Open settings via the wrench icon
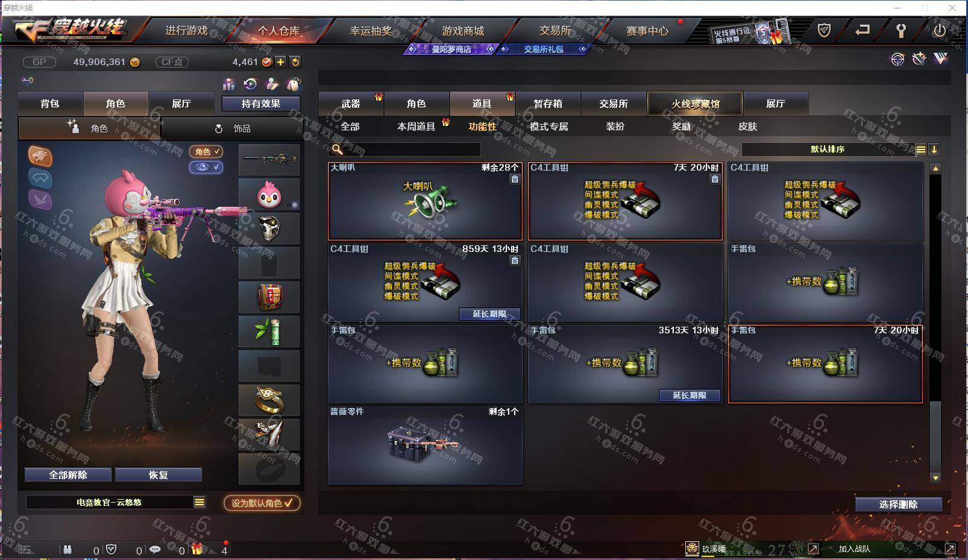This screenshot has width=968, height=560. tap(900, 30)
